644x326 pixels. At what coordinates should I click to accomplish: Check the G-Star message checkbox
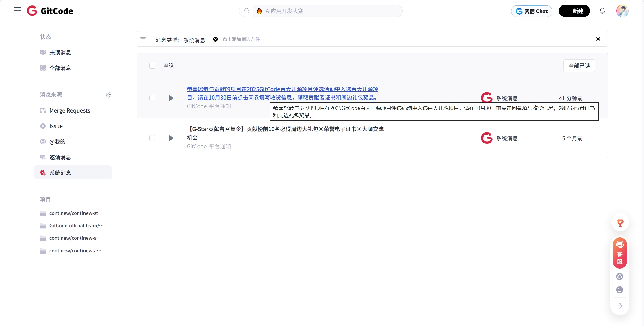coord(152,138)
